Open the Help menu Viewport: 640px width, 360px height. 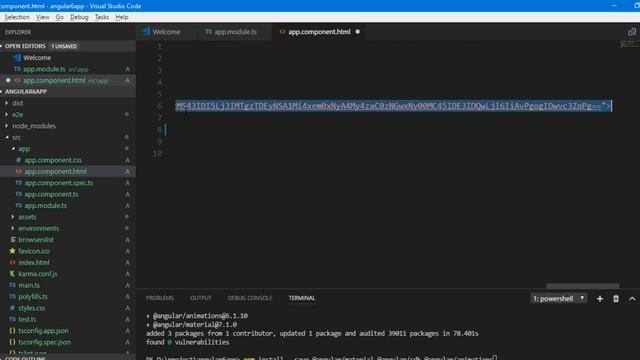(x=122, y=17)
